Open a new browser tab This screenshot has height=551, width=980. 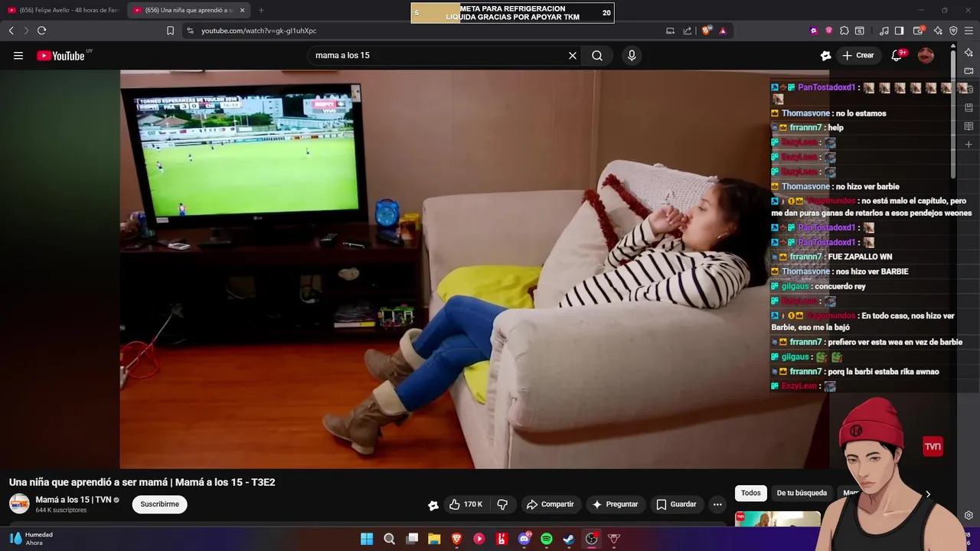click(x=261, y=10)
